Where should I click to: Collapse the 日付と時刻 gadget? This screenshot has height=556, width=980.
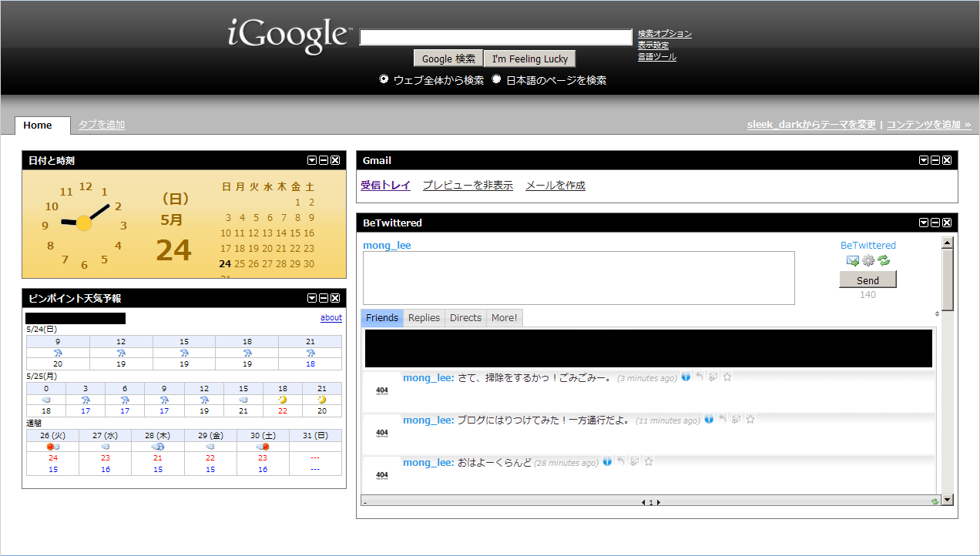point(324,160)
